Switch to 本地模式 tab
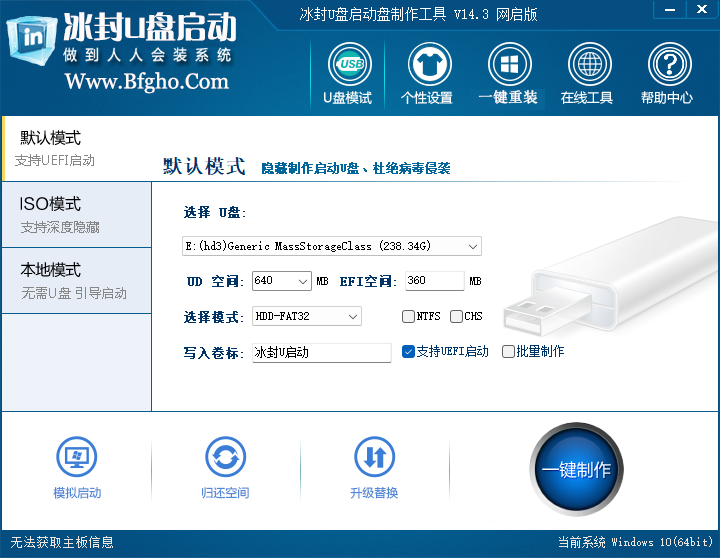The height and width of the screenshot is (558, 720). (77, 281)
